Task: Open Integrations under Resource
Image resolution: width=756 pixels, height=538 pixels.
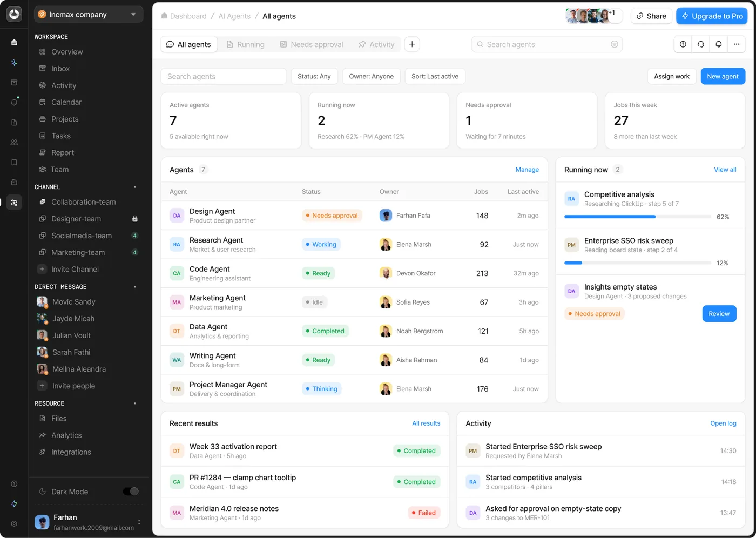Action: tap(71, 452)
